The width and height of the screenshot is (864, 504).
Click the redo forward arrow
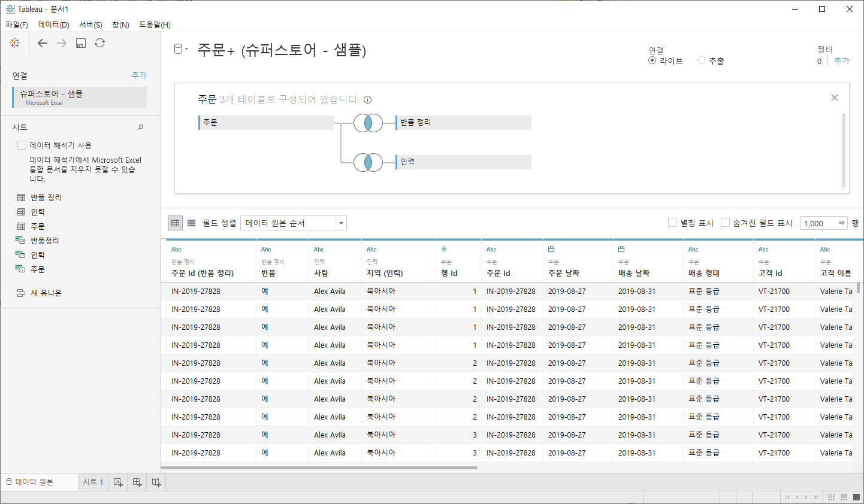click(62, 43)
